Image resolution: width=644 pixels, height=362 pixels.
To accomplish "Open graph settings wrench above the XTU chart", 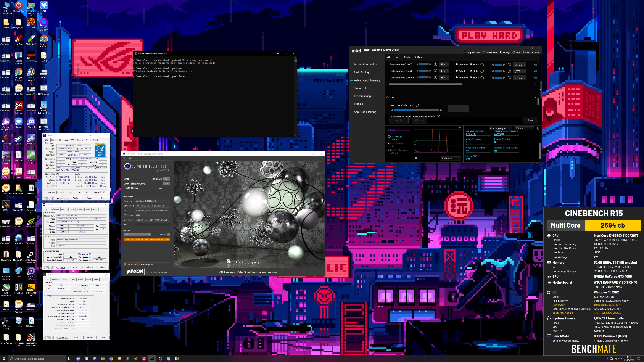I will [460, 128].
